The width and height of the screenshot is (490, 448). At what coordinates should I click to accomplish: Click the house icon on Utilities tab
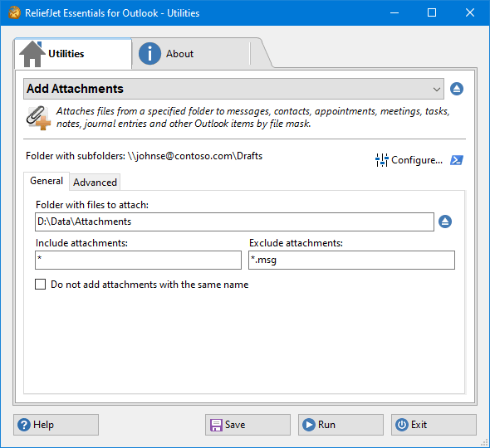[x=32, y=54]
